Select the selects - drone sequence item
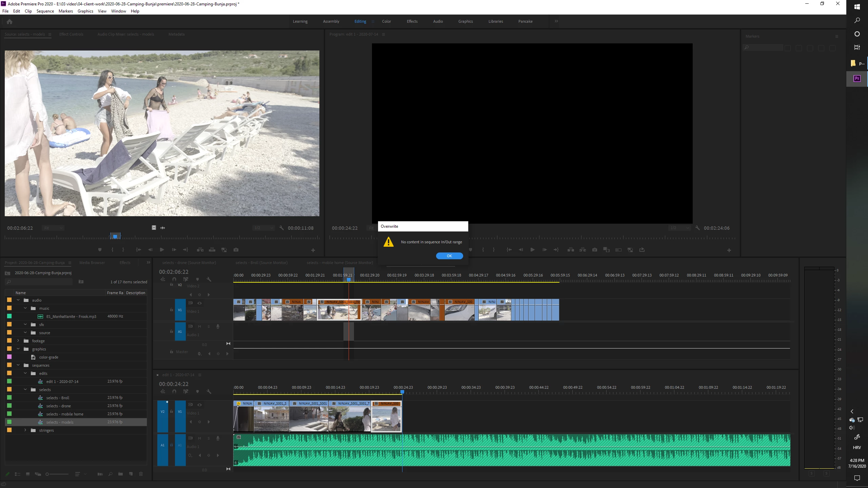This screenshot has height=488, width=868. 58,406
